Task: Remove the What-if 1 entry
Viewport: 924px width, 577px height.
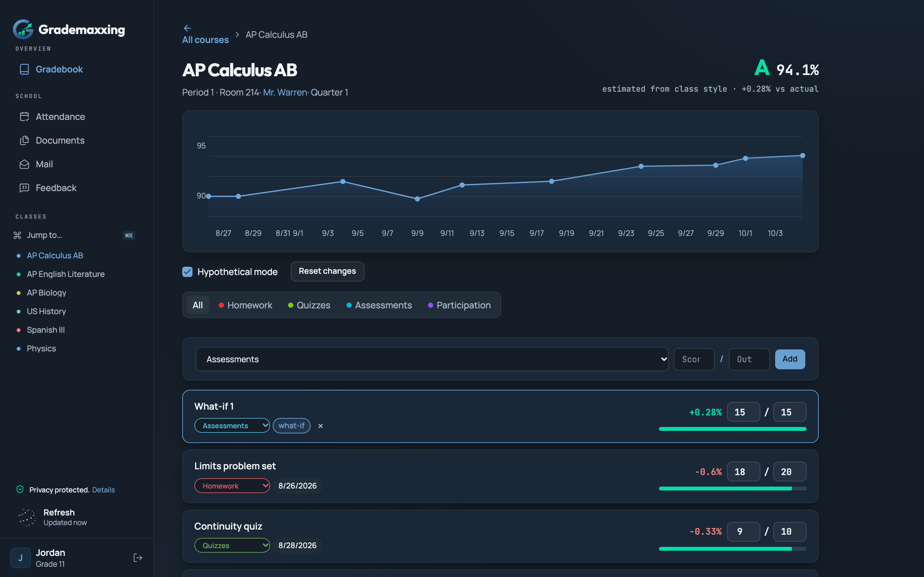Action: [x=321, y=426]
